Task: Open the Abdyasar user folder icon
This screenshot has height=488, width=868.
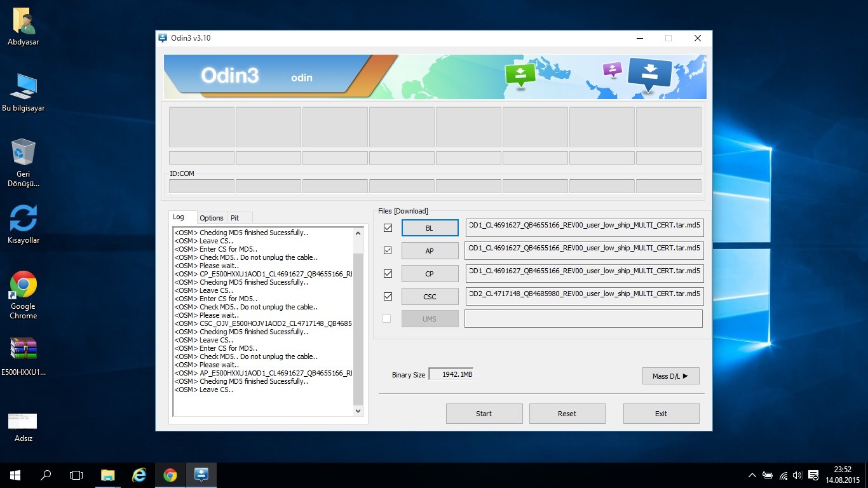Action: coord(24,22)
